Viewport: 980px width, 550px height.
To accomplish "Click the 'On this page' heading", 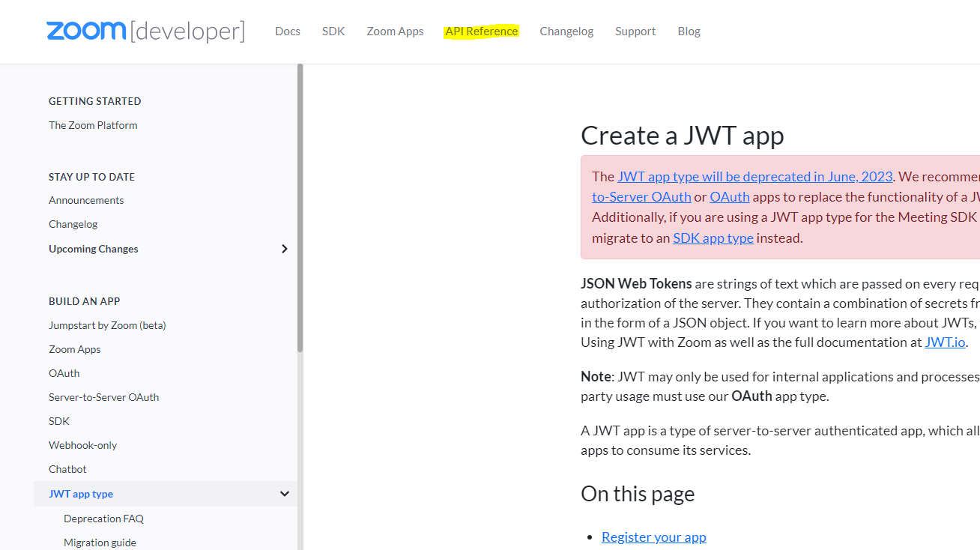I will click(638, 494).
